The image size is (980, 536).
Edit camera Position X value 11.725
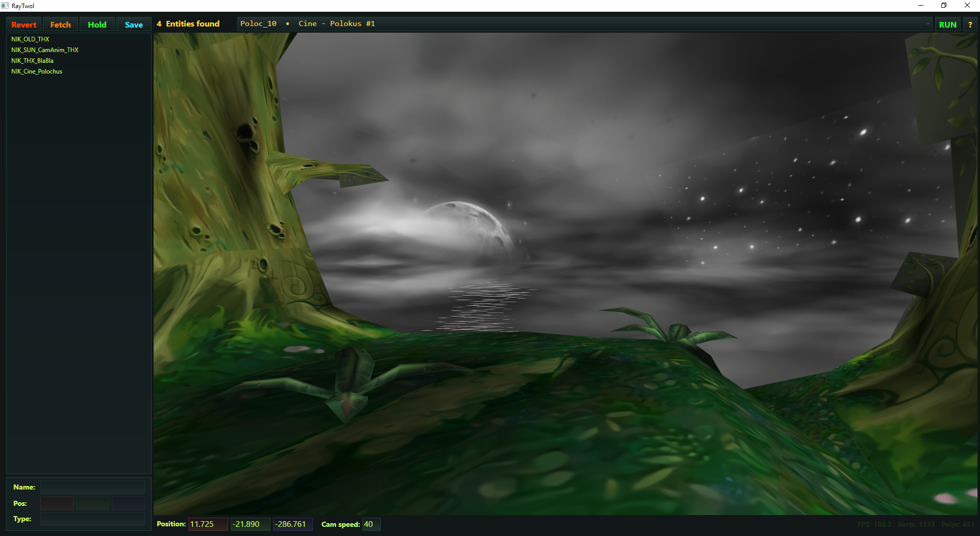pyautogui.click(x=208, y=524)
